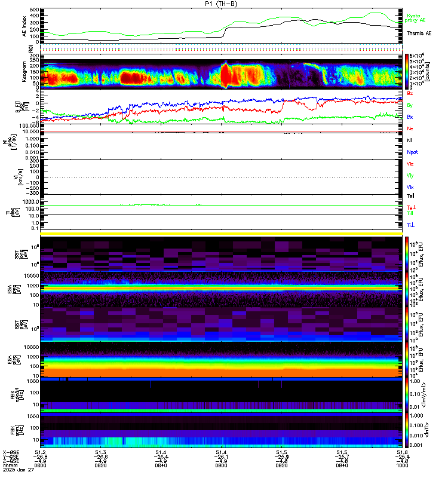Image resolution: width=448 pixels, height=478 pixels.
Task: Select the red Ne density legend label
Action: pyautogui.click(x=410, y=128)
